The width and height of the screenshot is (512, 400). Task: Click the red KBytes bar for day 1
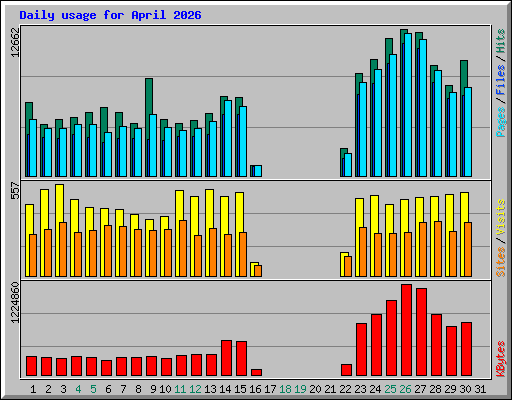pos(31,366)
